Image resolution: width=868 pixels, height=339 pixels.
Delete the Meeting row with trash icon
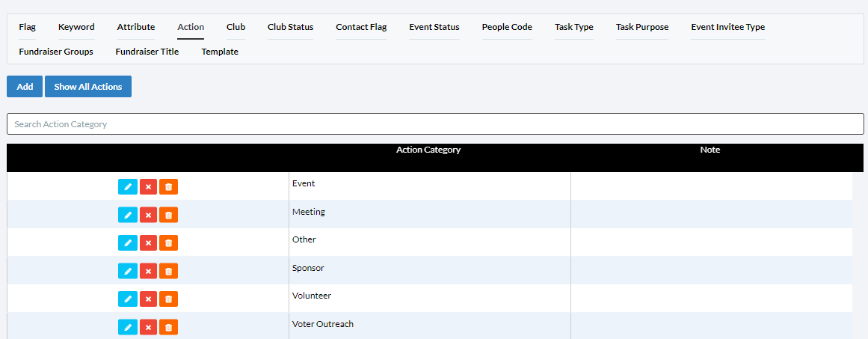(x=168, y=215)
